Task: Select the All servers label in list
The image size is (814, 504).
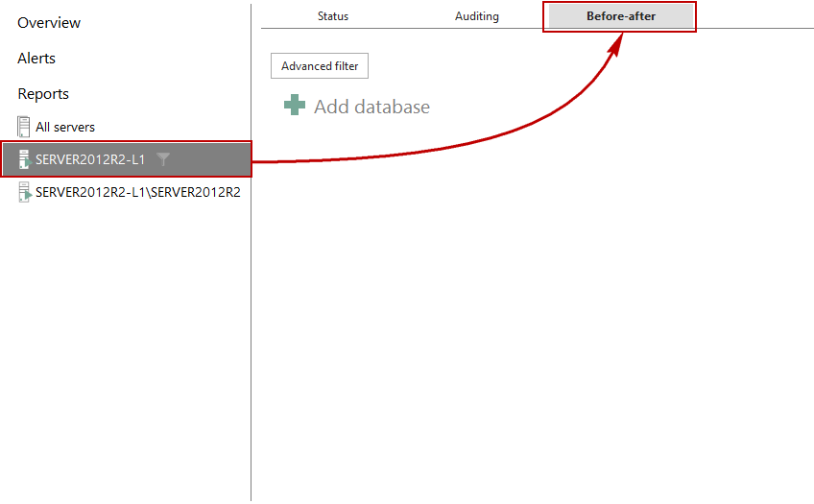Action: 65,127
